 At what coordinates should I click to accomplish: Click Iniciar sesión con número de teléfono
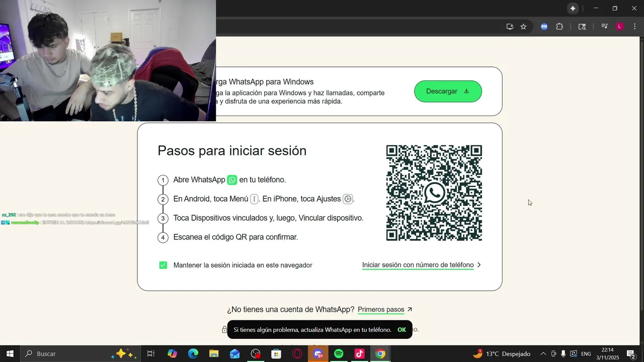[418, 265]
